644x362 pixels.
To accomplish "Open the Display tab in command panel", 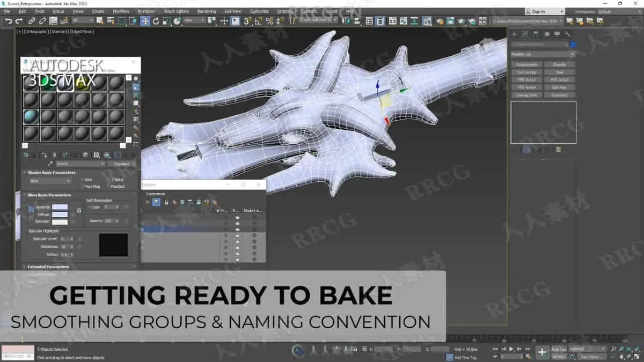I will [557, 34].
